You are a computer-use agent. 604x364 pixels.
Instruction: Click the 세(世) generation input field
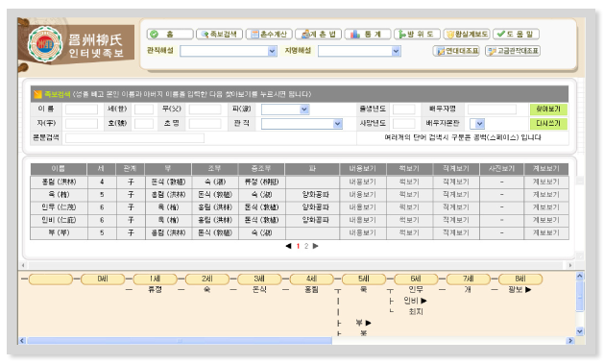coord(144,109)
